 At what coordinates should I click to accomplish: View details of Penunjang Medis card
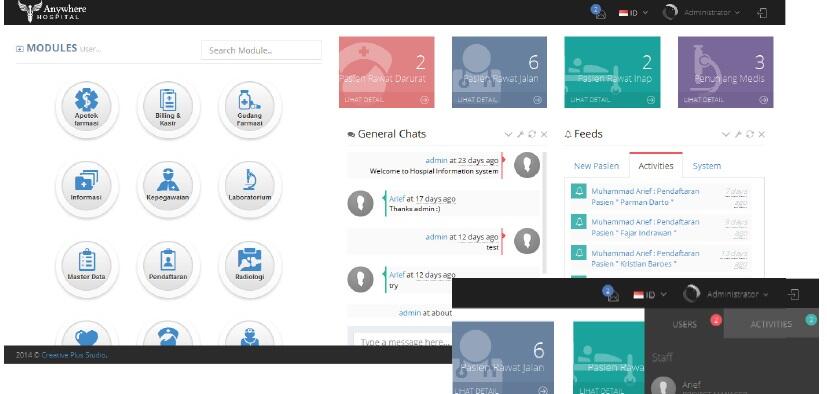point(726,100)
